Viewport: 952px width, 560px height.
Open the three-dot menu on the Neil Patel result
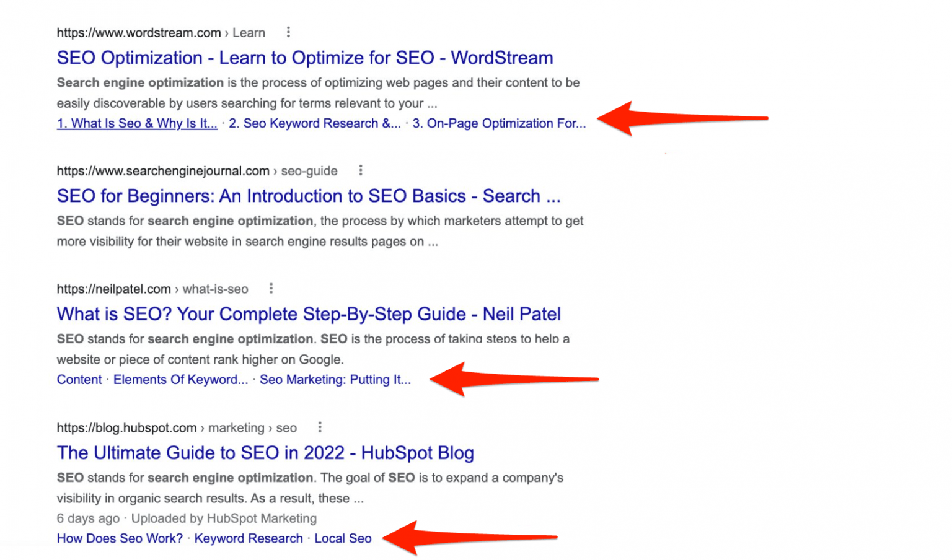pos(271,288)
